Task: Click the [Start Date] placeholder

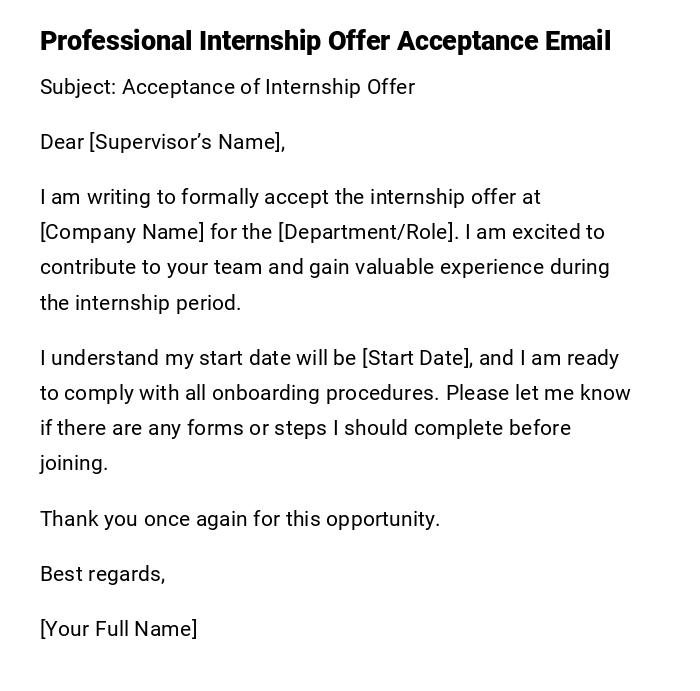Action: point(415,358)
